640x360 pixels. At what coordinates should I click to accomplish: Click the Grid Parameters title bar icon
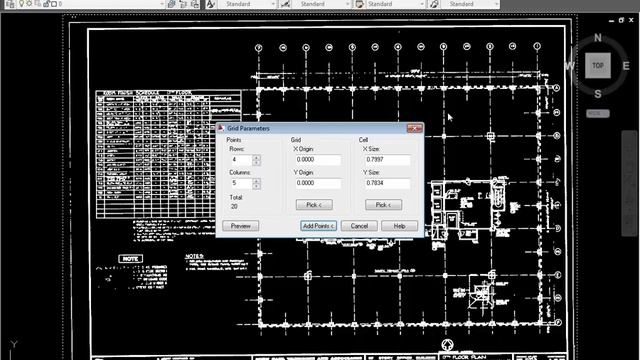(221, 128)
